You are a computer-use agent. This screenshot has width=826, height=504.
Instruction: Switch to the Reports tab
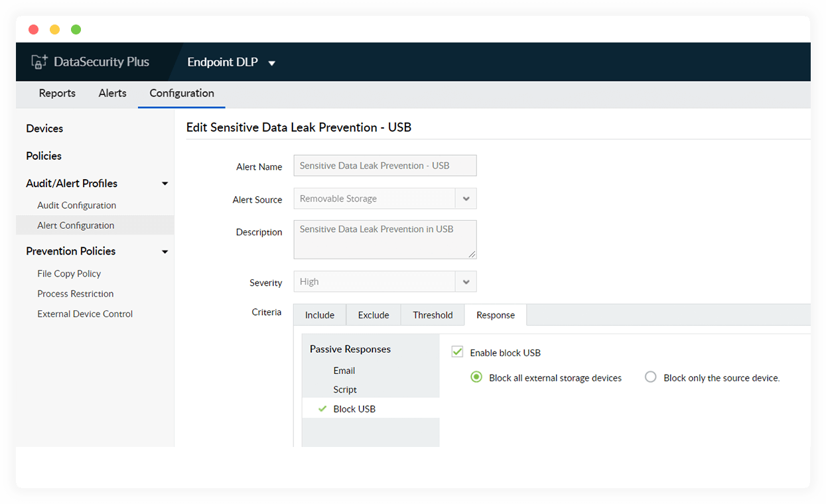point(57,94)
